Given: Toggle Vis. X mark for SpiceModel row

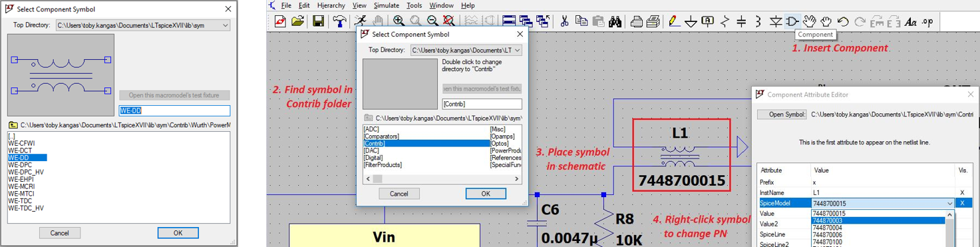Looking at the screenshot, I should pyautogui.click(x=963, y=204).
